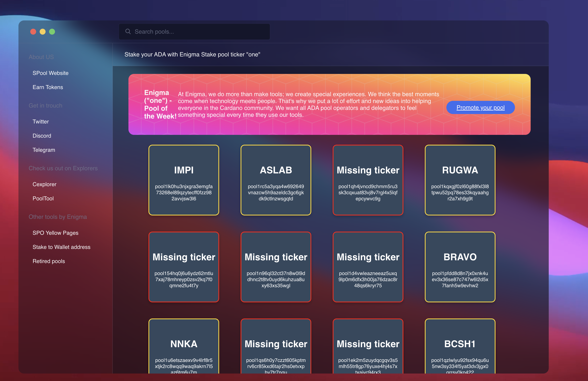Open Earn Tokens in sidebar
Image resolution: width=588 pixels, height=381 pixels.
48,87
